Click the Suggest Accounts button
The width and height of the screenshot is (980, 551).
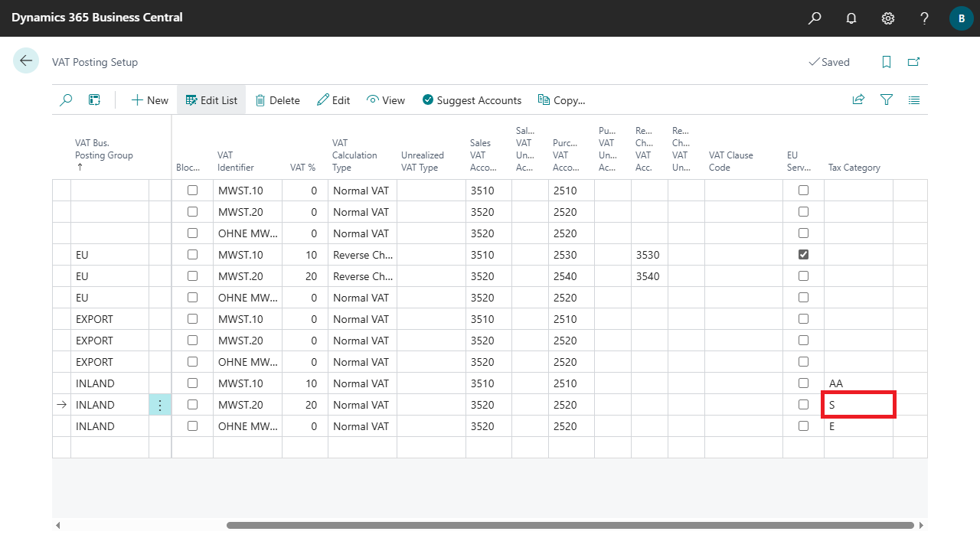tap(472, 100)
